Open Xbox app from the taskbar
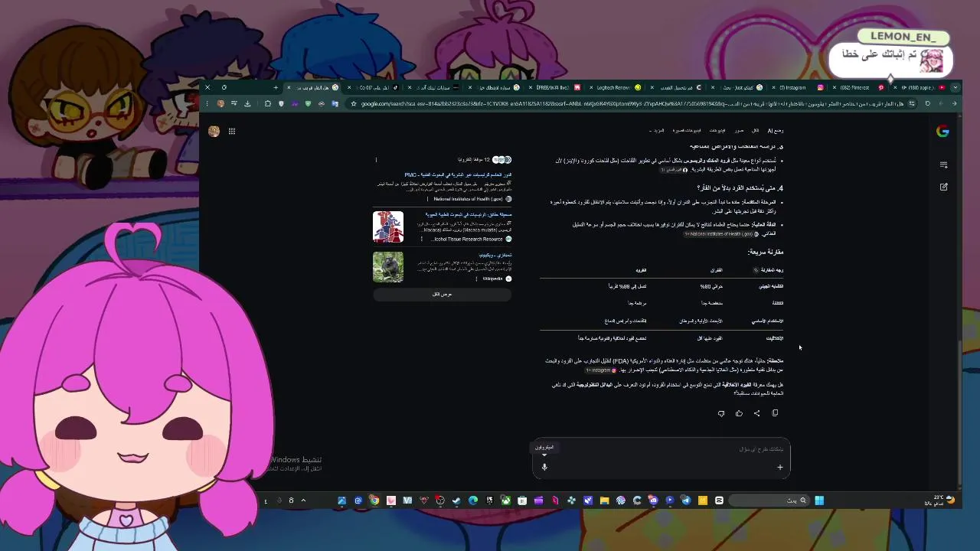Viewport: 980px width, 551px height. (506, 500)
